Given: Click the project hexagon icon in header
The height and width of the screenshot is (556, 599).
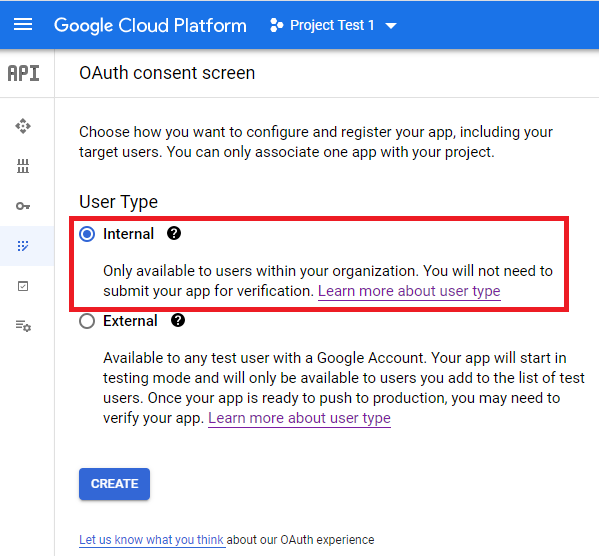Looking at the screenshot, I should 276,26.
